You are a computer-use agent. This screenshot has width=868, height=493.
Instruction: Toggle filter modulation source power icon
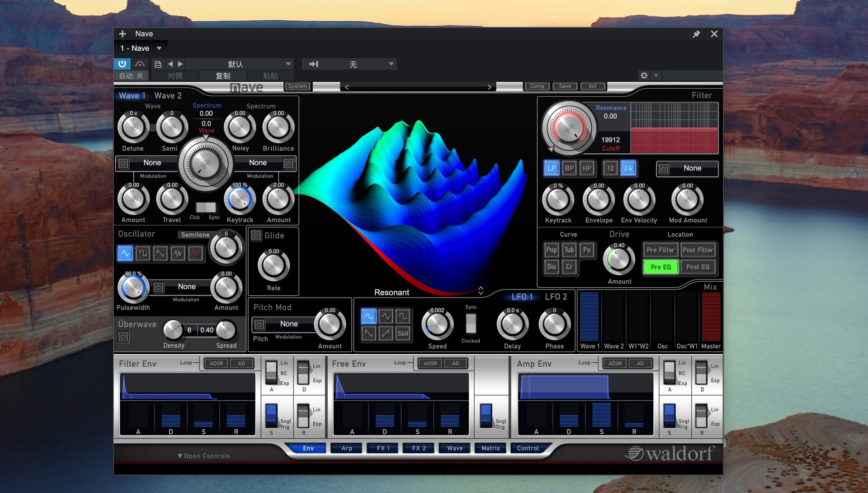(663, 169)
